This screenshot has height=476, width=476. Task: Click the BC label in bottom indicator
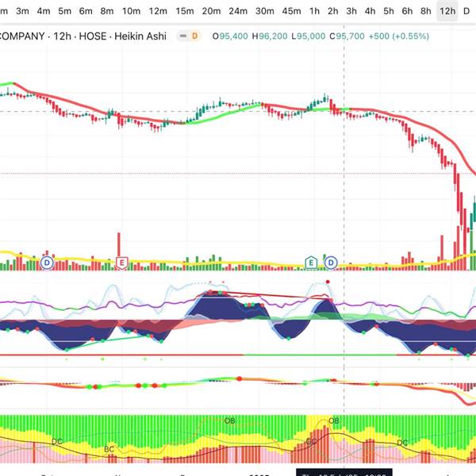pyautogui.click(x=109, y=449)
